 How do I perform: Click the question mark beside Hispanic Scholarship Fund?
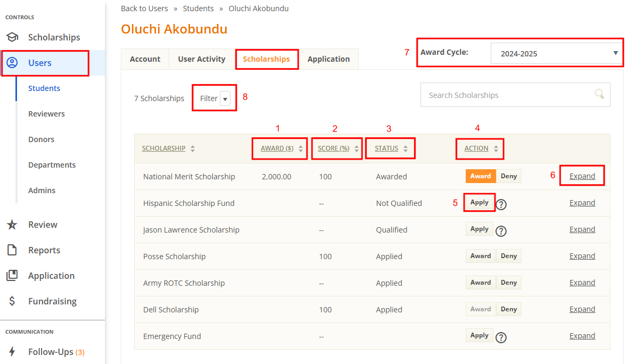pos(500,204)
